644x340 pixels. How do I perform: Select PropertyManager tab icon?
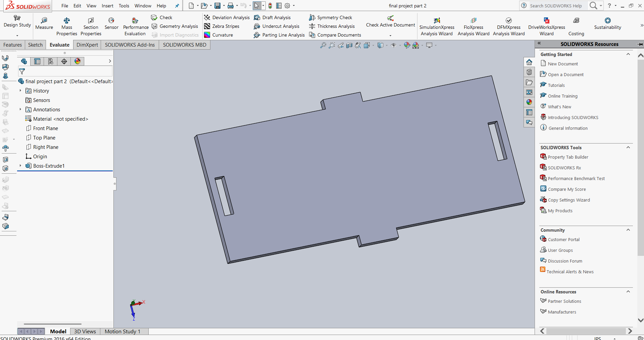37,61
